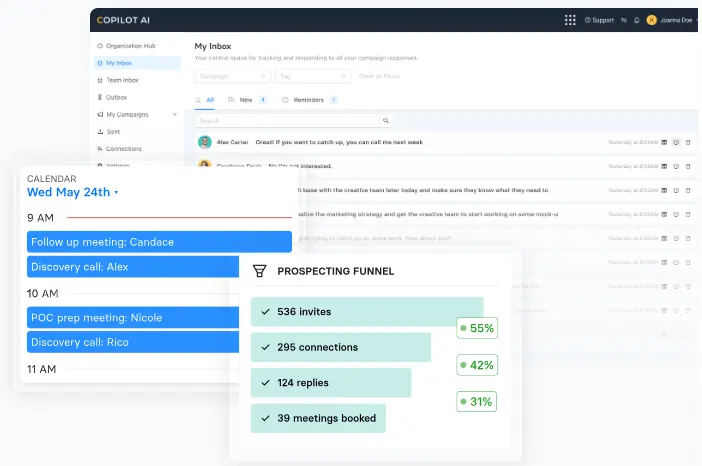Screen dimensions: 702x466
Task: Open the Discovery call: Alex event
Action: pos(159,267)
